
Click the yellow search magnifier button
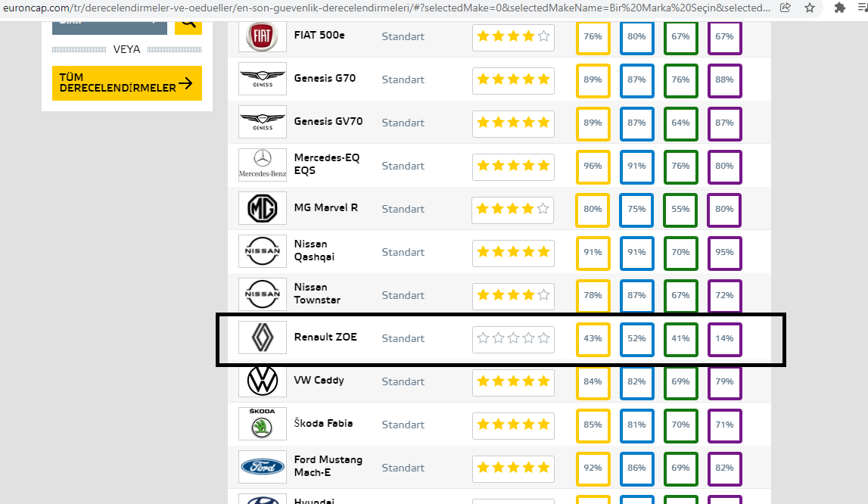coord(188,27)
